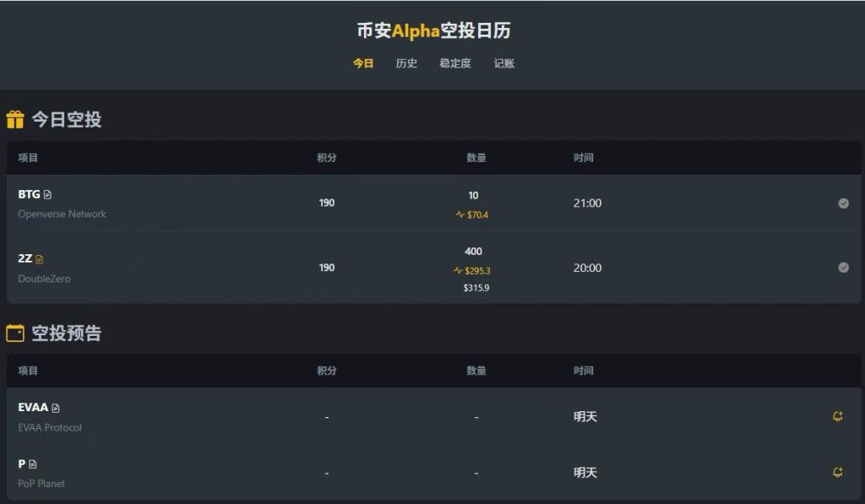Screen dimensions: 865x504
Task: Click the document icon next to BTG
Action: point(47,195)
